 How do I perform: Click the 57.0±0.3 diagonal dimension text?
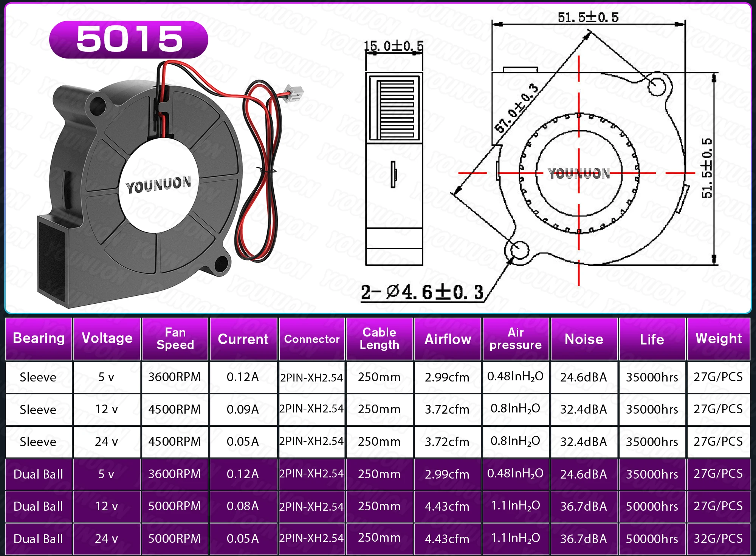pos(517,109)
